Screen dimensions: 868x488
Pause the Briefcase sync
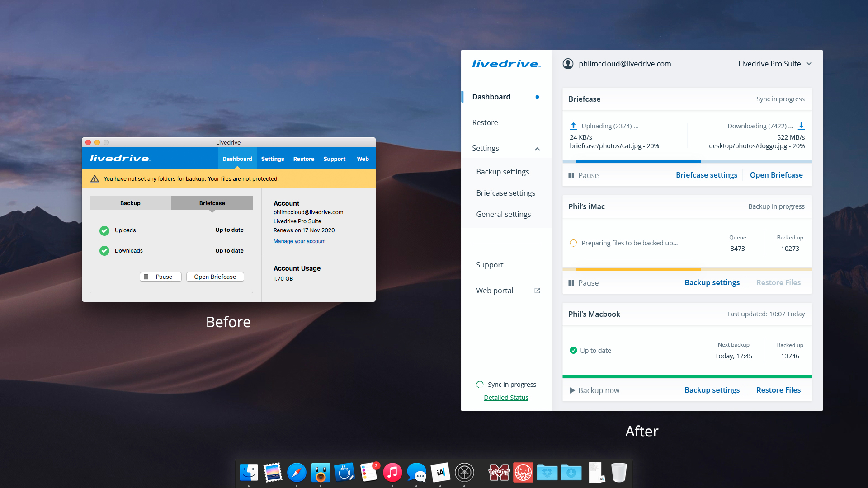point(583,175)
